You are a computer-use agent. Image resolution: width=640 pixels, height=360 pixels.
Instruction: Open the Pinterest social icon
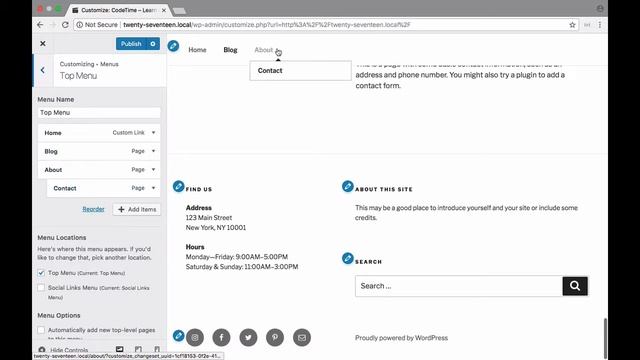[x=275, y=338]
